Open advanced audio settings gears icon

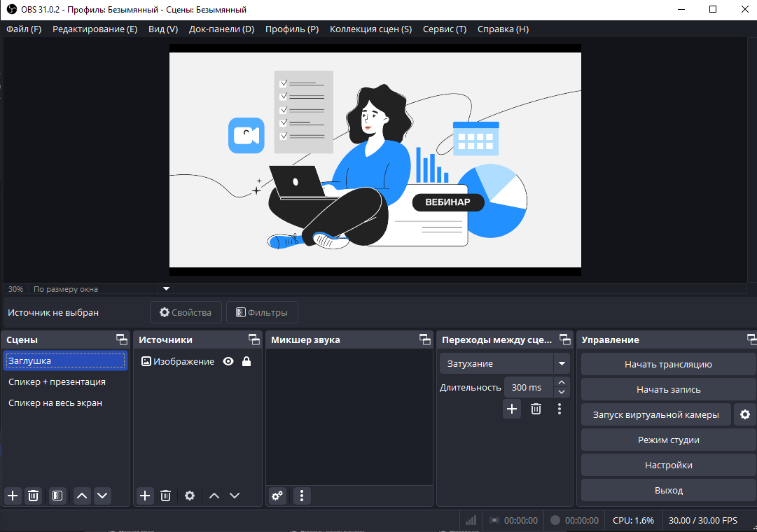tap(277, 496)
